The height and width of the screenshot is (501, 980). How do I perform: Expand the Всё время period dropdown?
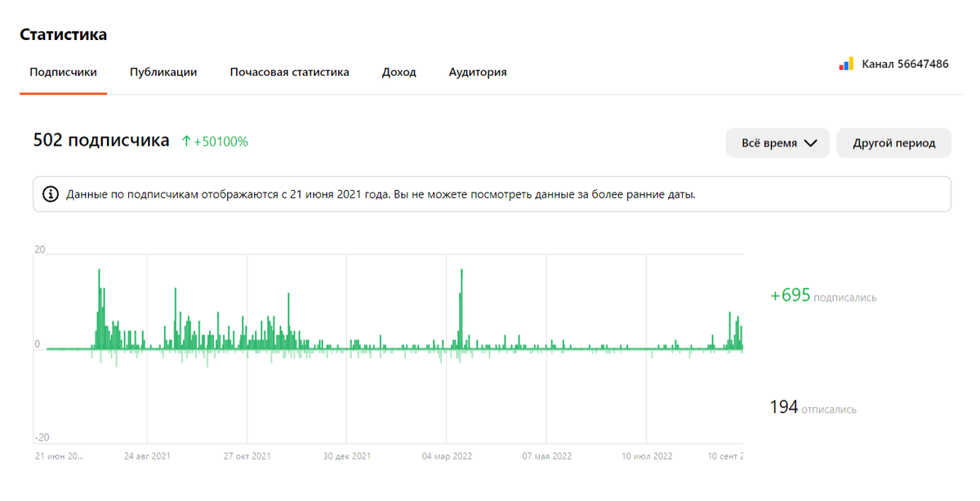[x=778, y=143]
